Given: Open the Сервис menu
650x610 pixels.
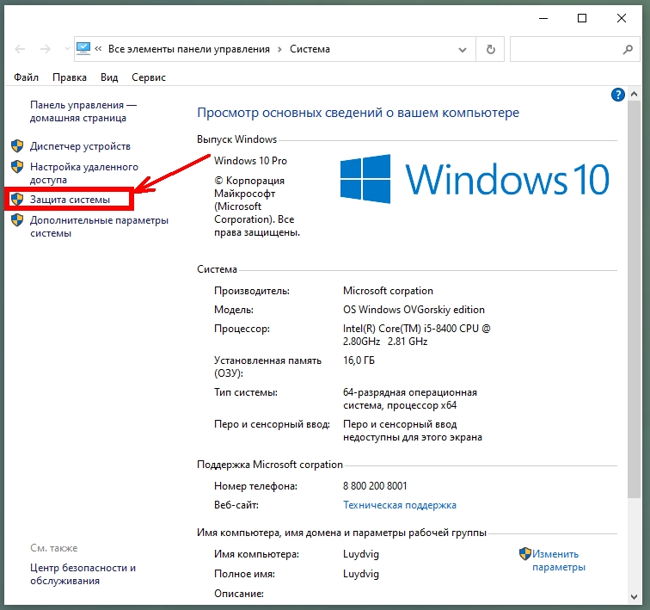Looking at the screenshot, I should coord(148,77).
